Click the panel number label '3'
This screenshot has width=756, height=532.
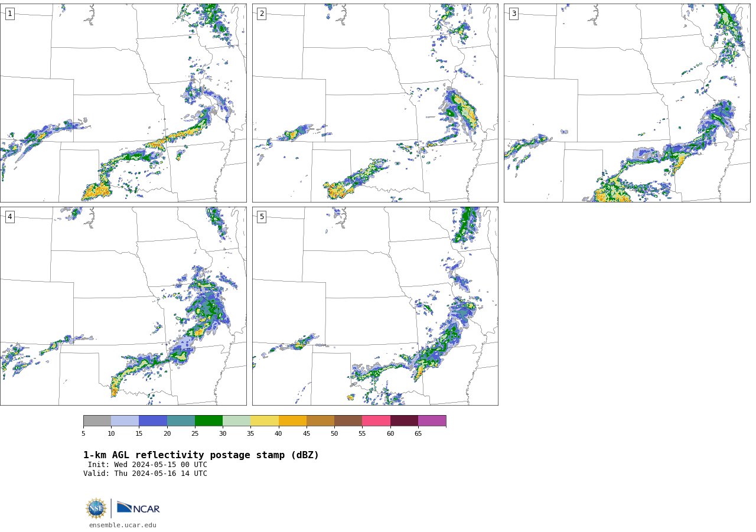pyautogui.click(x=513, y=14)
